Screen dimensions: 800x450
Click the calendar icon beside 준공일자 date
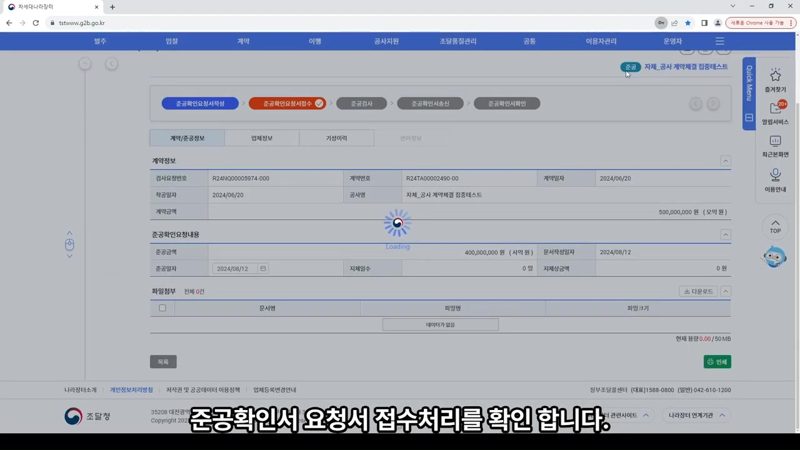[263, 268]
